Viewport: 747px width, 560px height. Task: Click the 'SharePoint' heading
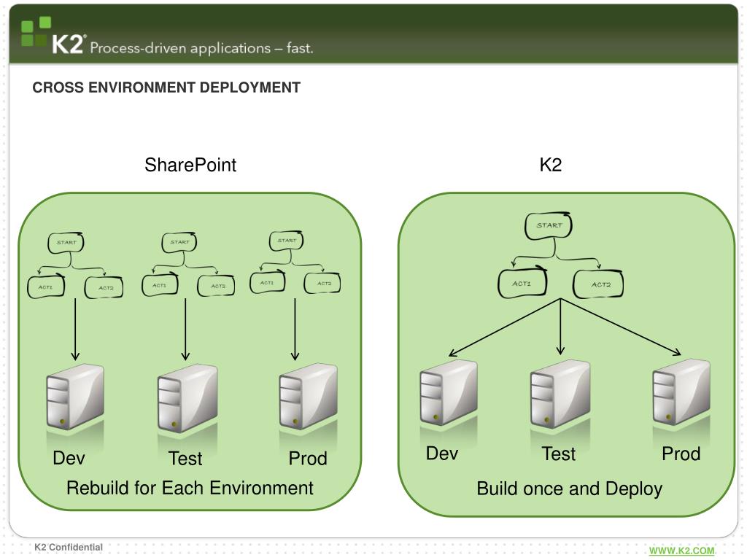[x=190, y=166]
